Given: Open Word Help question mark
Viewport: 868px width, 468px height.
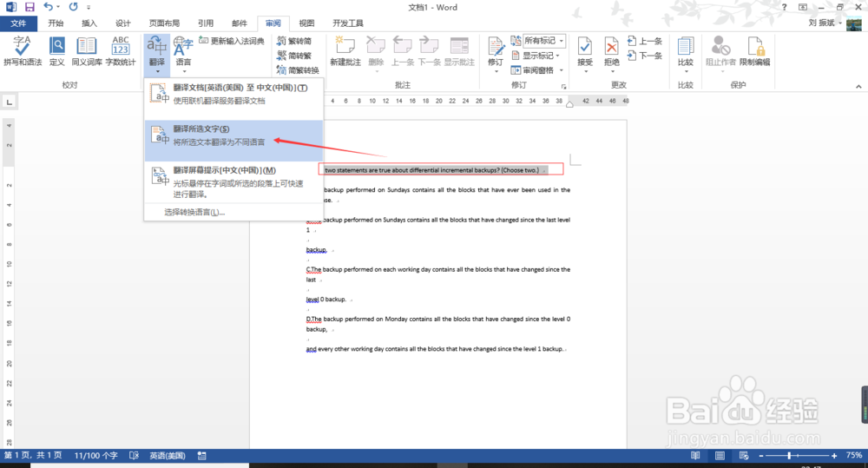Looking at the screenshot, I should (784, 7).
